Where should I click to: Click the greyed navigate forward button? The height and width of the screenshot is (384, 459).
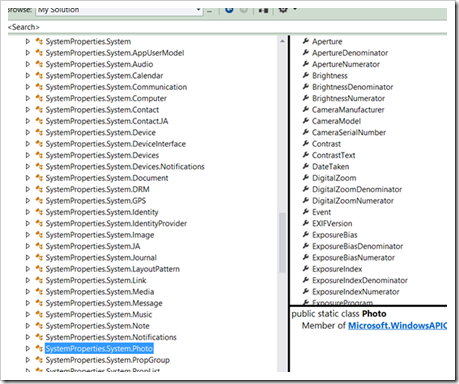click(x=244, y=10)
